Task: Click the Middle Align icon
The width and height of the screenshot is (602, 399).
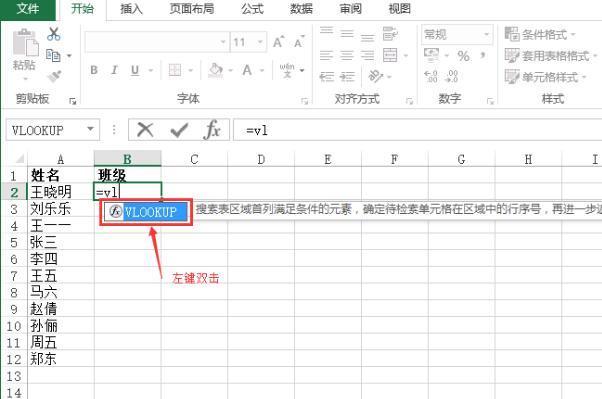Action: pos(347,34)
